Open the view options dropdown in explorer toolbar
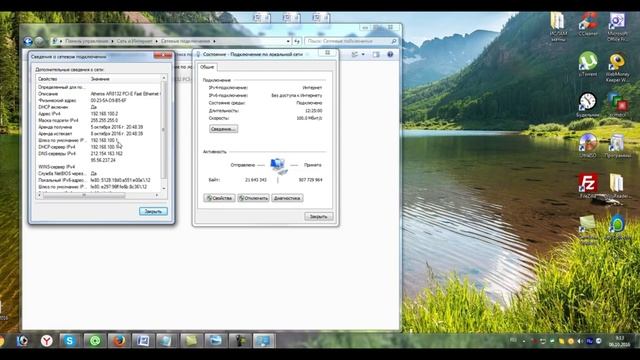640x360 pixels. 363,54
